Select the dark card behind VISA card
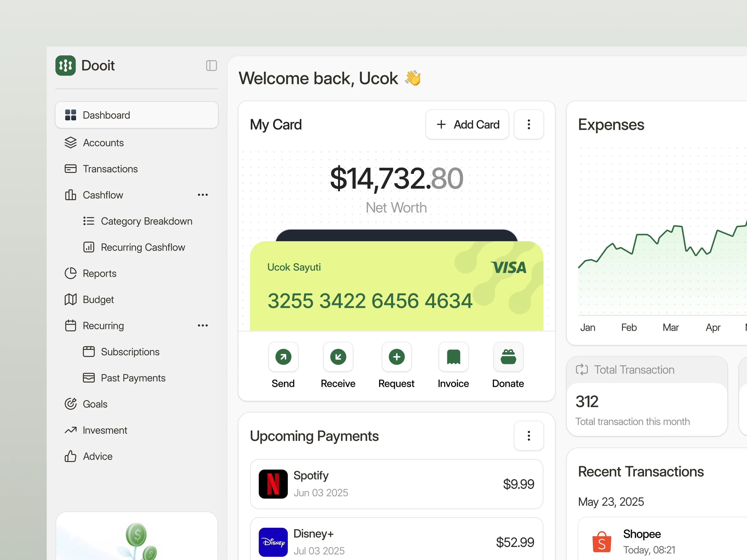This screenshot has width=747, height=560. tap(397, 235)
